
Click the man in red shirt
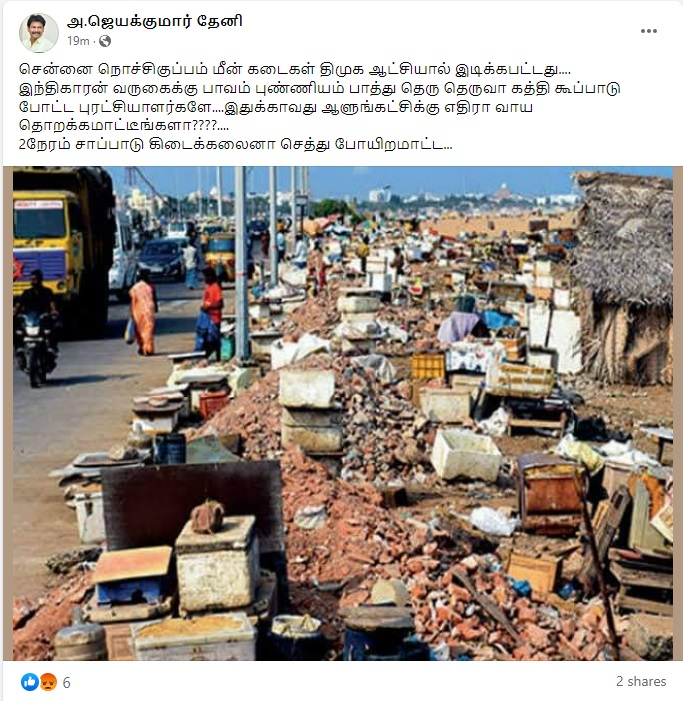tap(209, 313)
